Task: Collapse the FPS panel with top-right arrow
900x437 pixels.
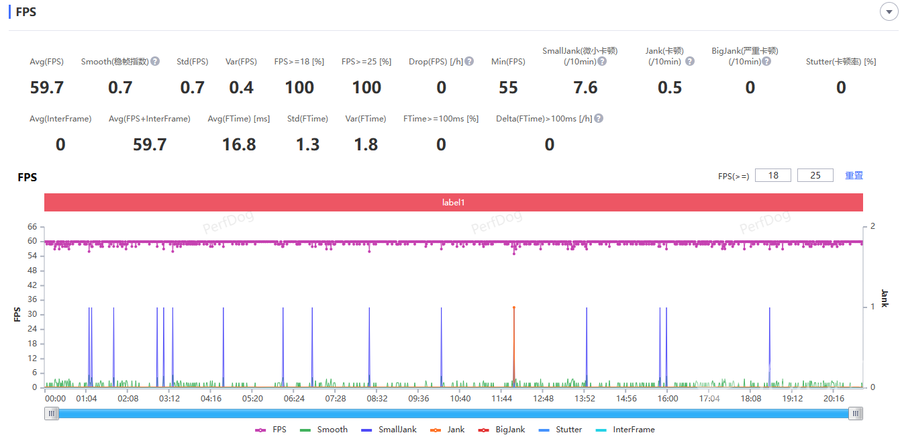Action: (x=887, y=12)
